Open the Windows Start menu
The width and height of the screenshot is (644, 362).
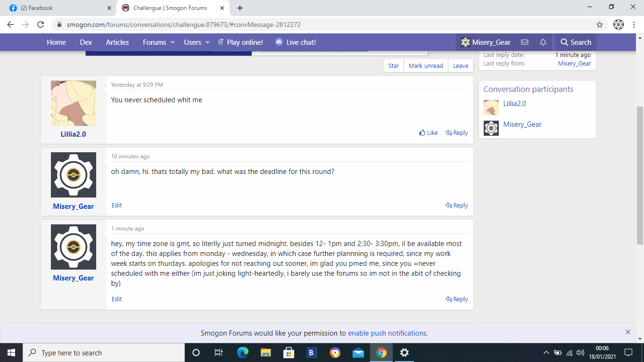(11, 353)
